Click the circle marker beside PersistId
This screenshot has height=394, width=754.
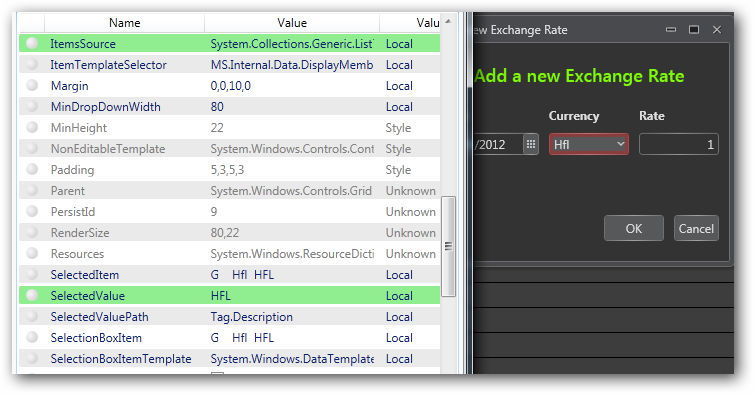pos(32,211)
